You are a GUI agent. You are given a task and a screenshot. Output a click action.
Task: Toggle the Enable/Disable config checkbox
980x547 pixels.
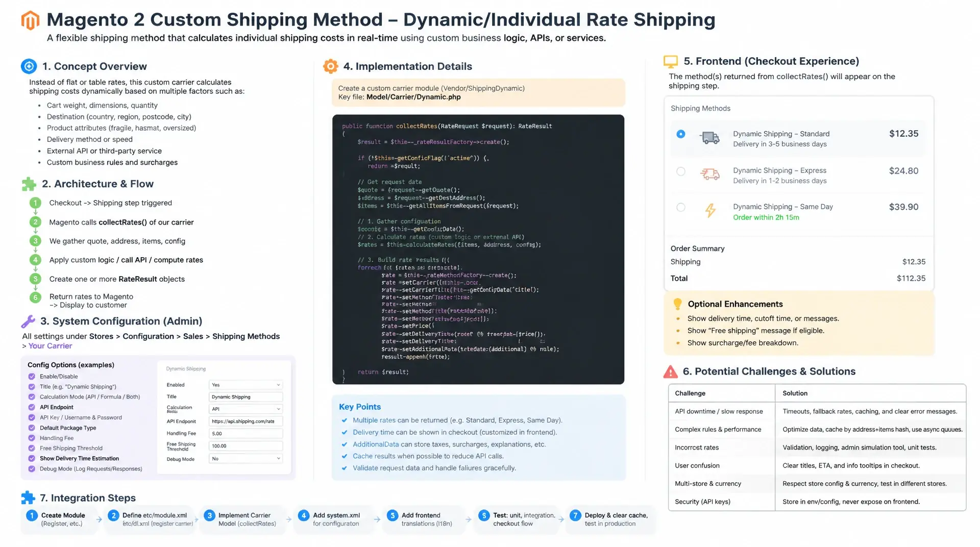point(32,377)
